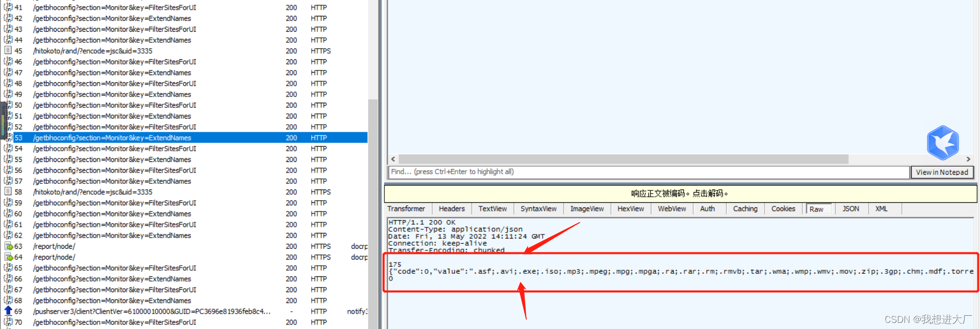Open the ImageView tab
Image resolution: width=980 pixels, height=329 pixels.
click(587, 208)
